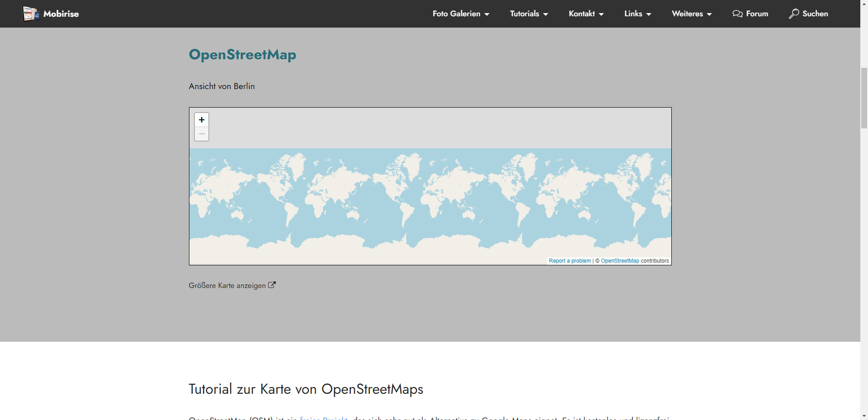The image size is (868, 420).
Task: Click the Suchen magnifying glass icon
Action: pos(794,14)
